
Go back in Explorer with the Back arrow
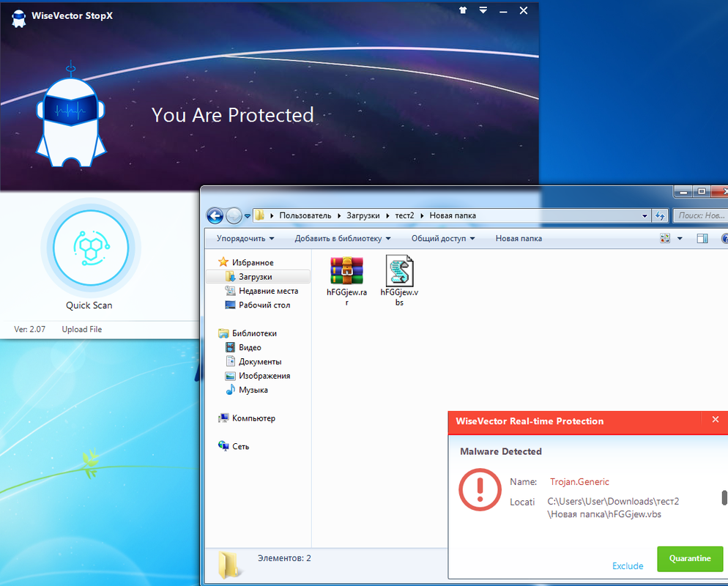[x=215, y=215]
